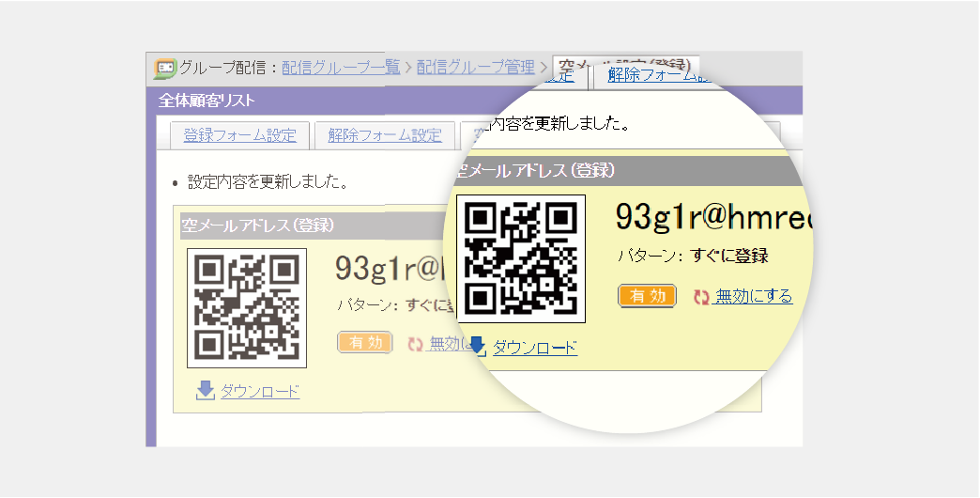The height and width of the screenshot is (498, 980).
Task: Switch to the 解除フォーム設定 tab beside 登録フォーム設定
Action: pyautogui.click(x=385, y=135)
